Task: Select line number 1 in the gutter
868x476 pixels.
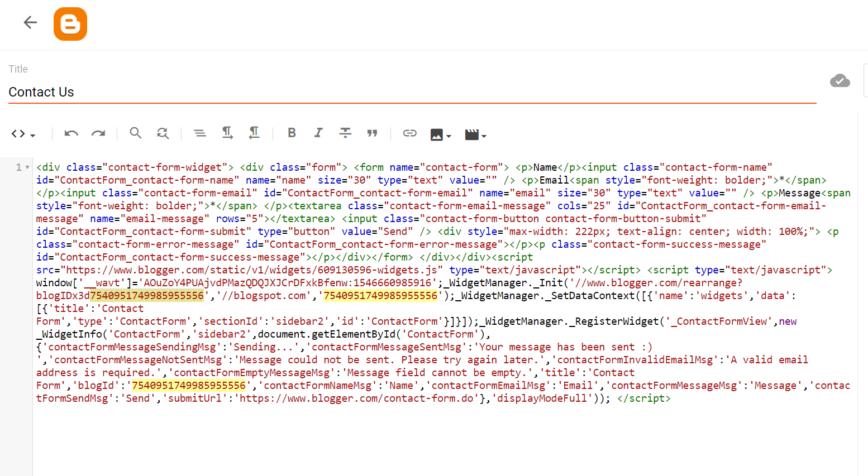Action: pos(19,167)
